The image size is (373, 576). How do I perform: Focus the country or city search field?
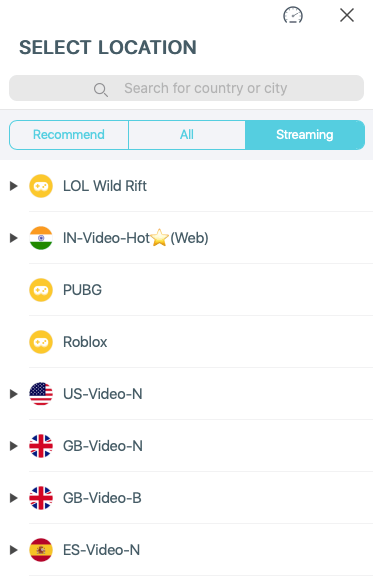coord(186,88)
